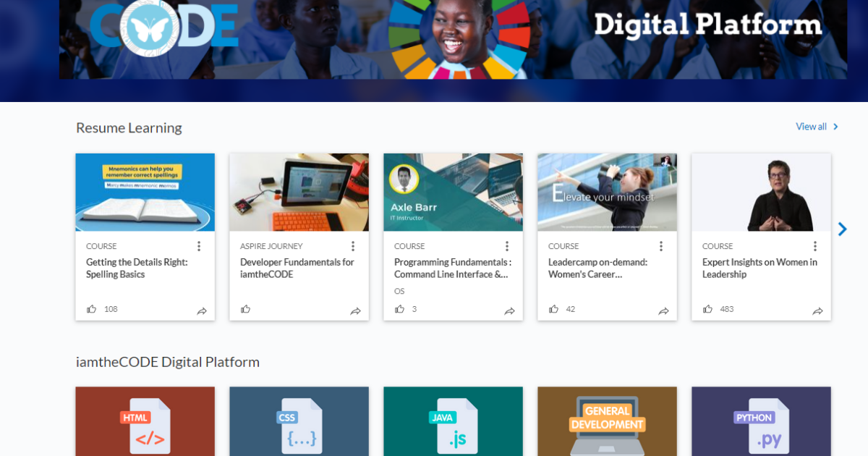
Task: Open Developer Fundamentals for iamtheCODE title
Action: tap(297, 269)
